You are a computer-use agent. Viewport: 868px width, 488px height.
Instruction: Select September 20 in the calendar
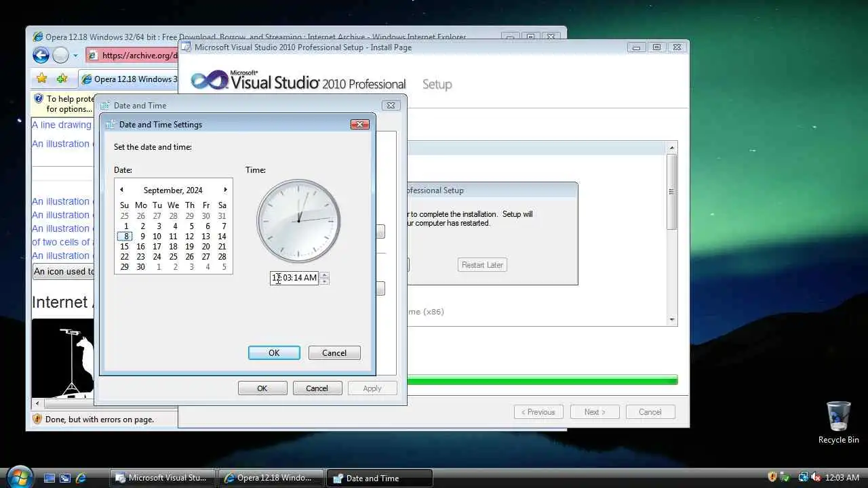click(205, 247)
